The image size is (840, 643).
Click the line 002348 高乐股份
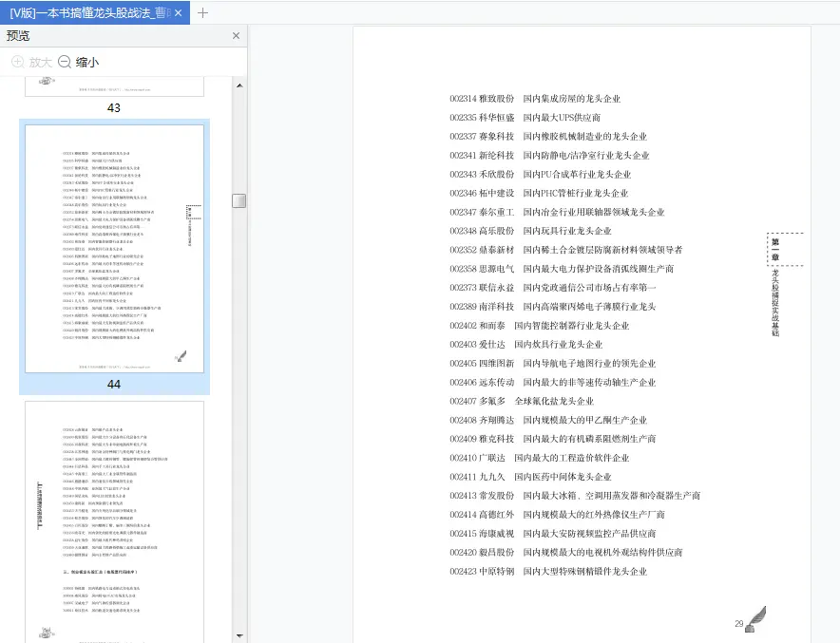(530, 231)
